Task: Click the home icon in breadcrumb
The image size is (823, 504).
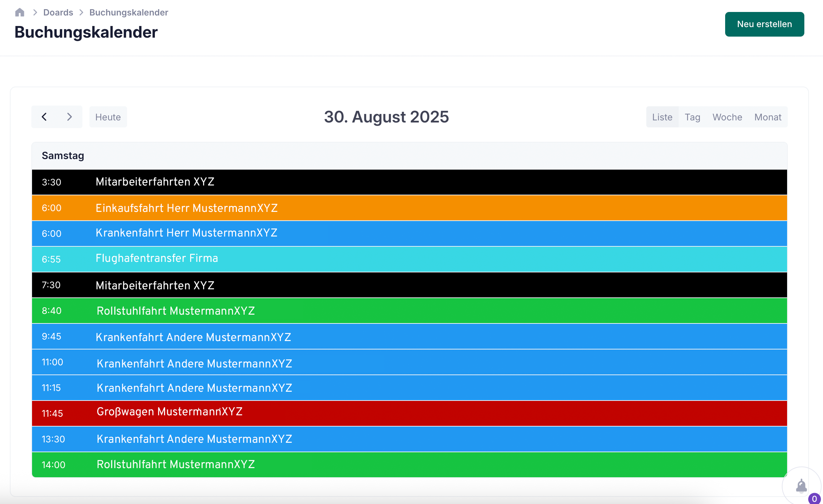Action: point(20,13)
